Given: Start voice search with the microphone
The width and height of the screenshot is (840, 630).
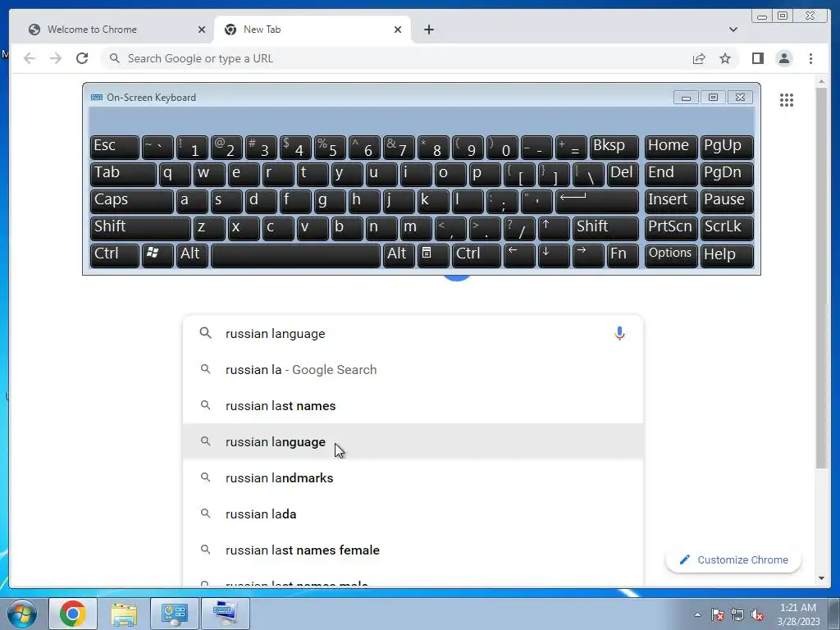Looking at the screenshot, I should 619,333.
